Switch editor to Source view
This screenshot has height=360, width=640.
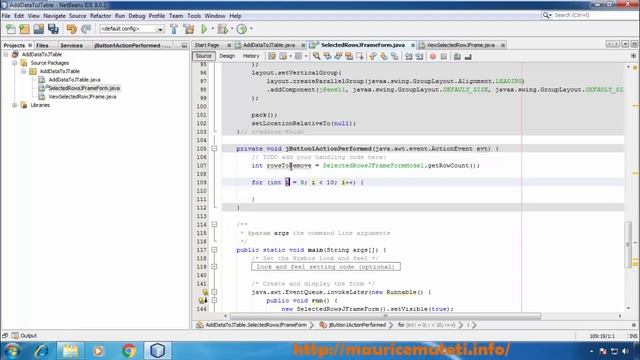pos(203,56)
